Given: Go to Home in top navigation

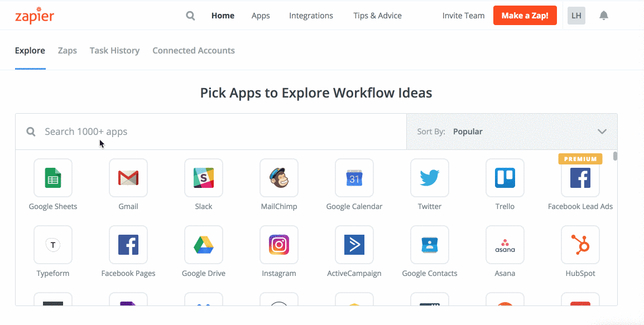Looking at the screenshot, I should (x=223, y=16).
